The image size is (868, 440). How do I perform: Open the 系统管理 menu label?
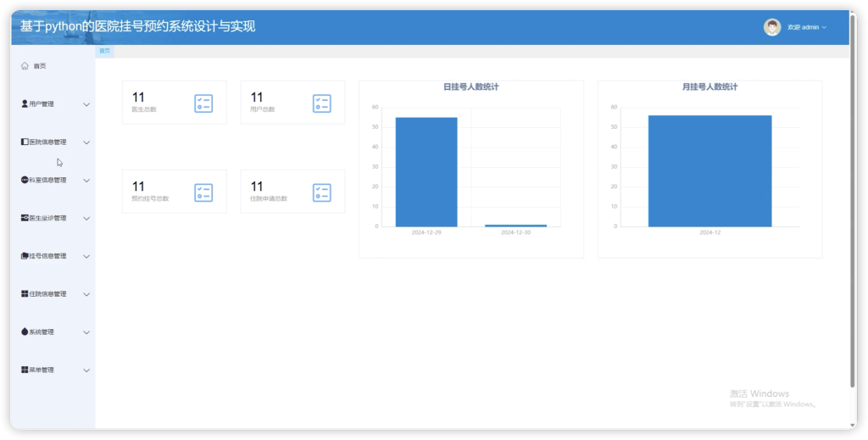click(42, 332)
